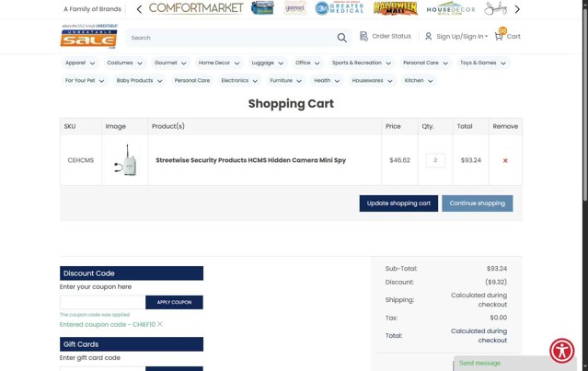Open Personal Care link in second row
588x371 pixels.
click(192, 81)
